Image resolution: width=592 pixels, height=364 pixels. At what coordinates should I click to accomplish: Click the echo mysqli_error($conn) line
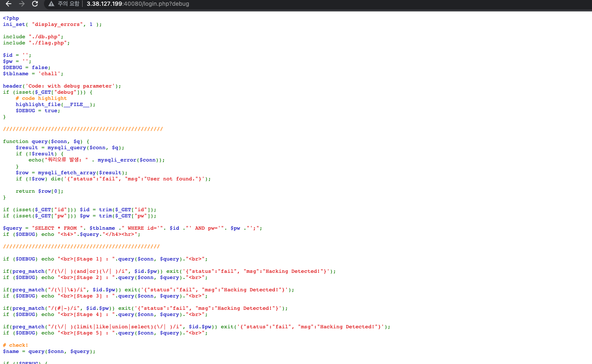(x=97, y=160)
